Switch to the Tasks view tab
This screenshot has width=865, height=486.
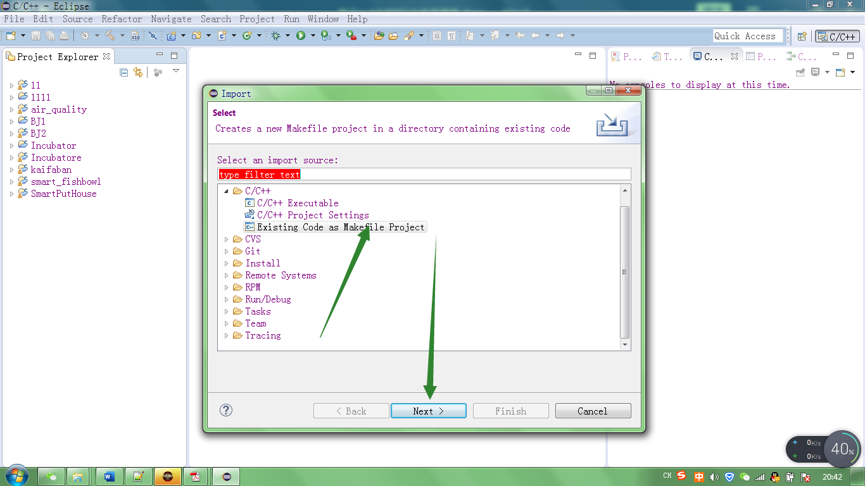tap(667, 56)
